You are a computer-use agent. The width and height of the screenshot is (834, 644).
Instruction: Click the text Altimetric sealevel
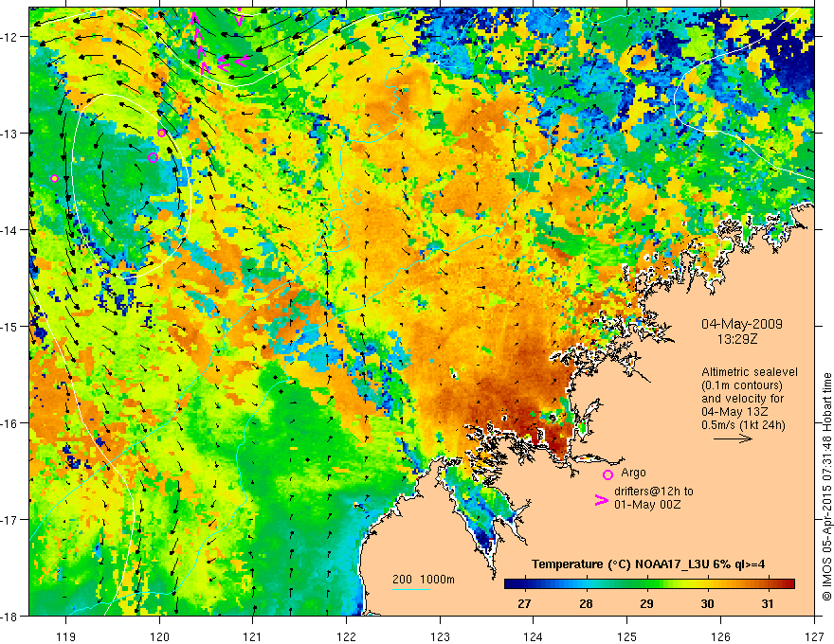(x=750, y=372)
